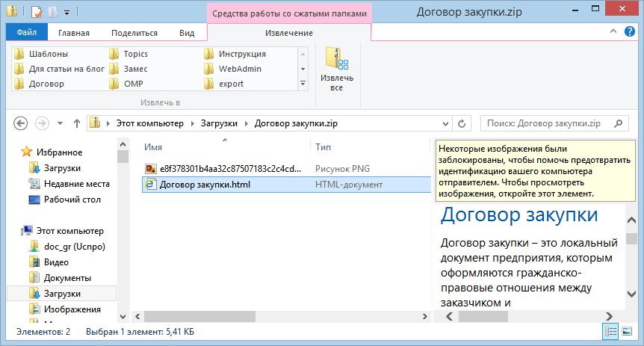Open Help via the question mark icon
644x346 pixels.
[x=629, y=32]
